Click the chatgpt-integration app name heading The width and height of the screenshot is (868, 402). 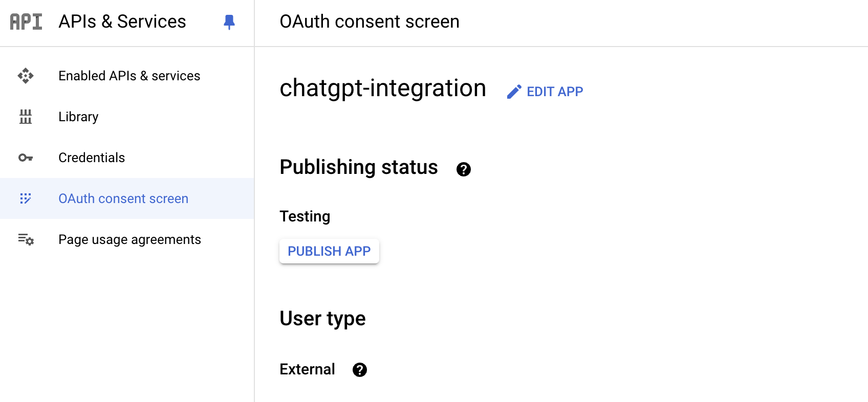coord(383,88)
